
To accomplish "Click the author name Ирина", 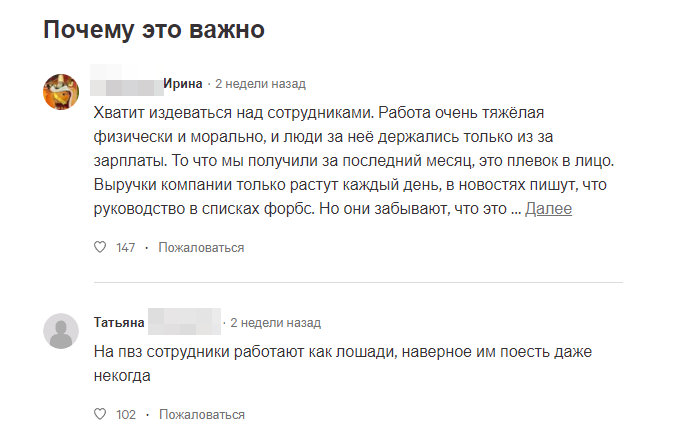I will 183,83.
